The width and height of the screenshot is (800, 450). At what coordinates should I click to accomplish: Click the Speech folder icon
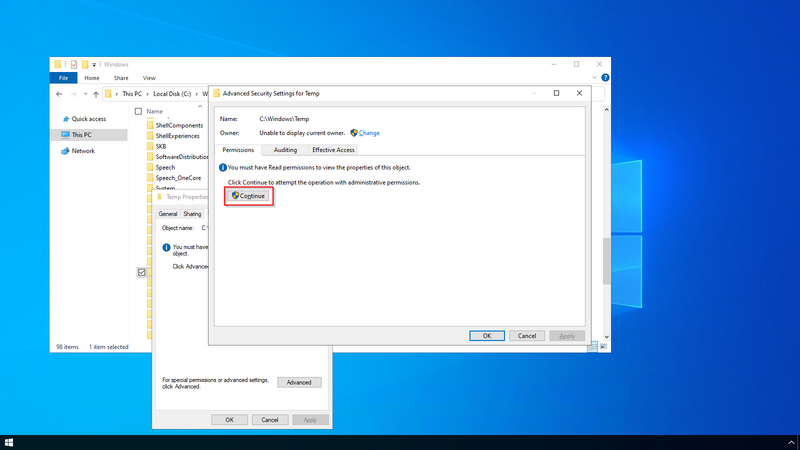coord(150,167)
